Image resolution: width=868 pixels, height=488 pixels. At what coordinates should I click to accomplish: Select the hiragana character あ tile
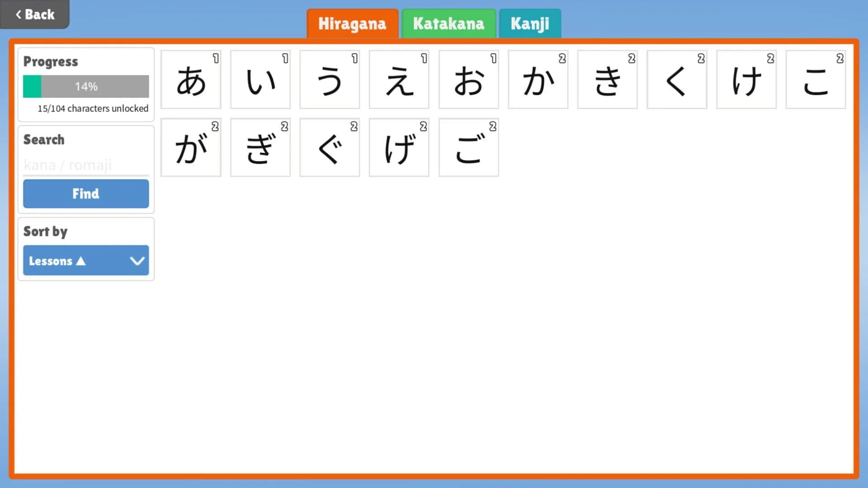point(191,80)
